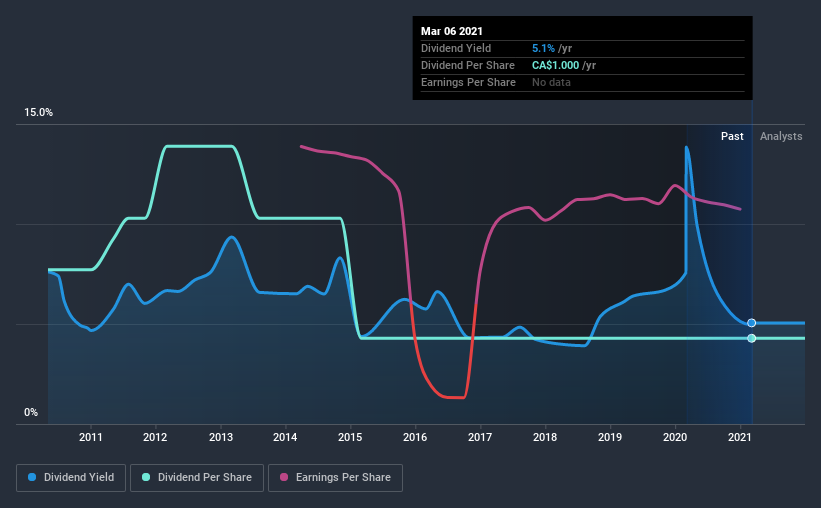Click the 2014 x-axis label
This screenshot has height=508, width=821.
(x=285, y=437)
